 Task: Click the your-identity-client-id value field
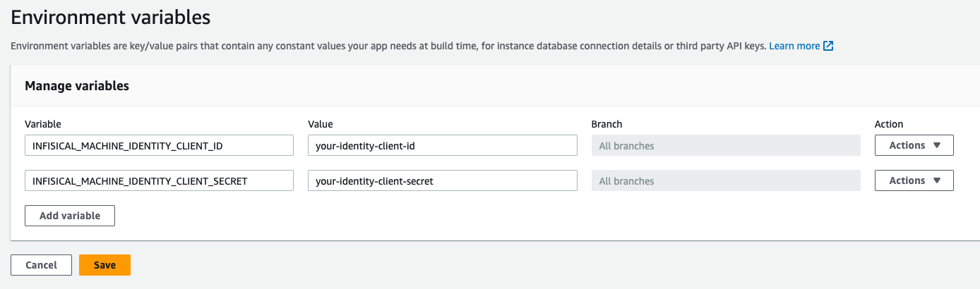click(443, 145)
